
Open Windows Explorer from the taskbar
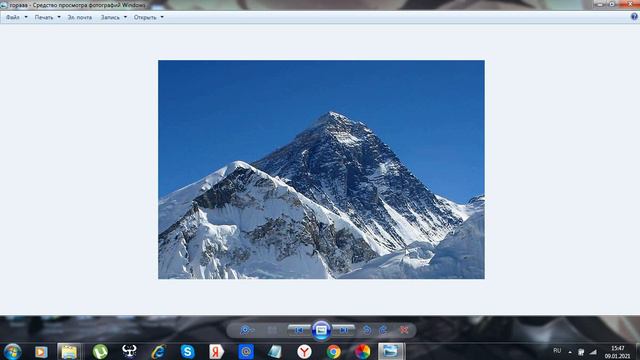[69, 352]
